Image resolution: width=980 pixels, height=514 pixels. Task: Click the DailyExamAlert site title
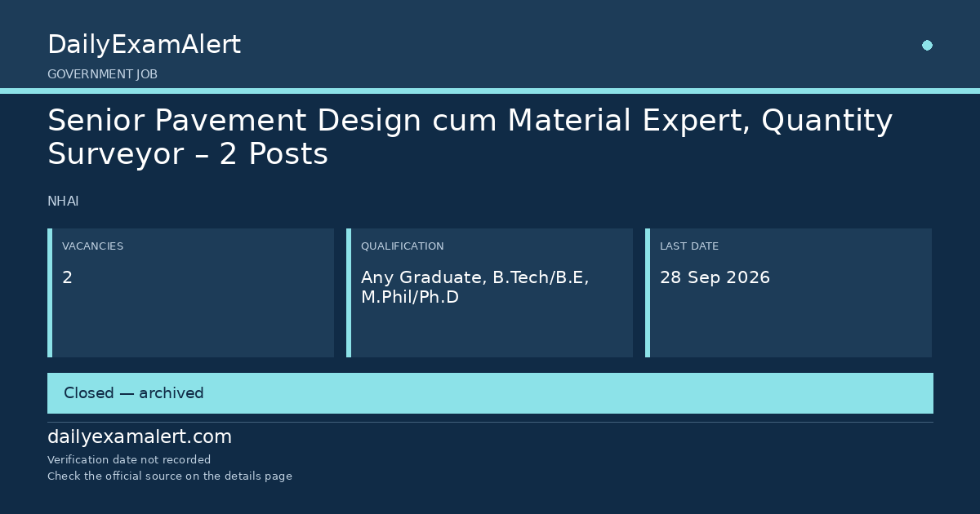tap(144, 45)
